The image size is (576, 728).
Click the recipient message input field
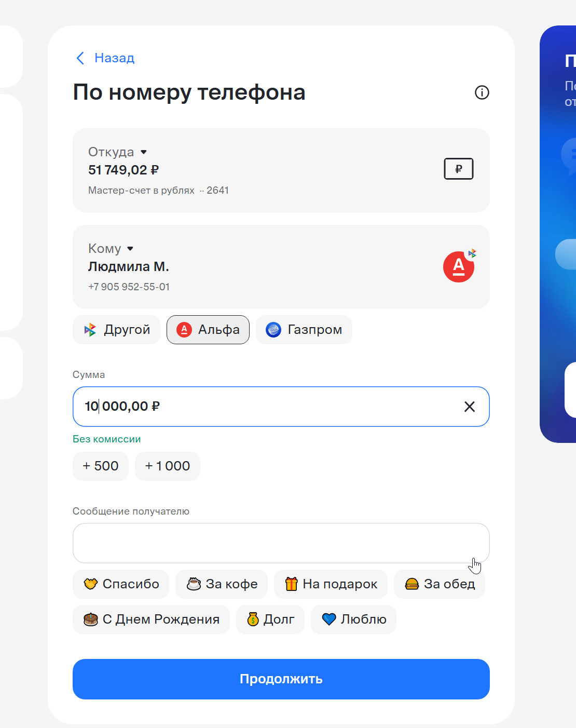[281, 543]
